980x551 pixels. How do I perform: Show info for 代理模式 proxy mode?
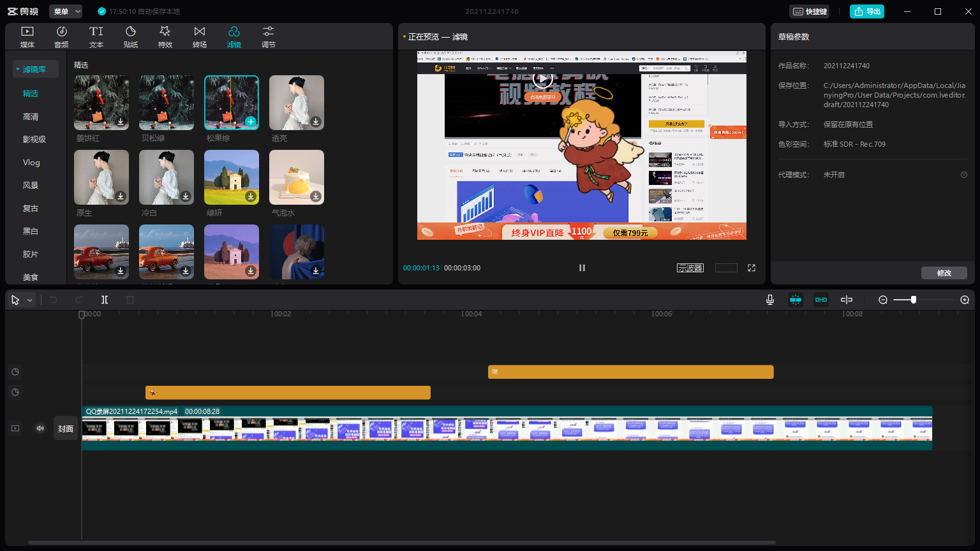click(964, 175)
